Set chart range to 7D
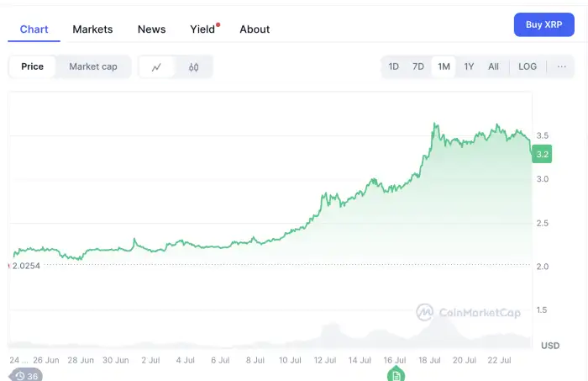 418,66
